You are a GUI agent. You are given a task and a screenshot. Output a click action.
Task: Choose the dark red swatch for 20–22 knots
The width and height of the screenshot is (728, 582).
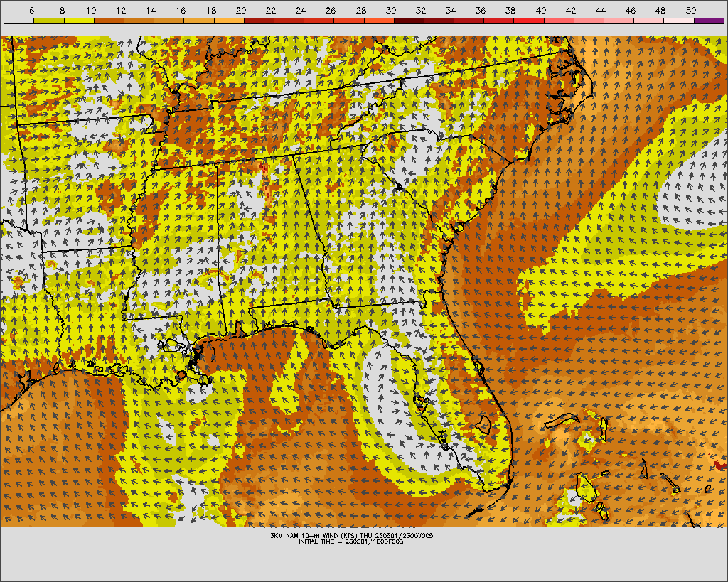click(259, 21)
